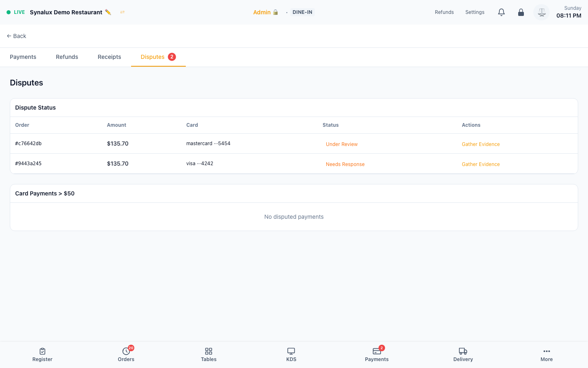This screenshot has height=368, width=588.
Task: Click the Under Review status badge
Action: click(342, 144)
